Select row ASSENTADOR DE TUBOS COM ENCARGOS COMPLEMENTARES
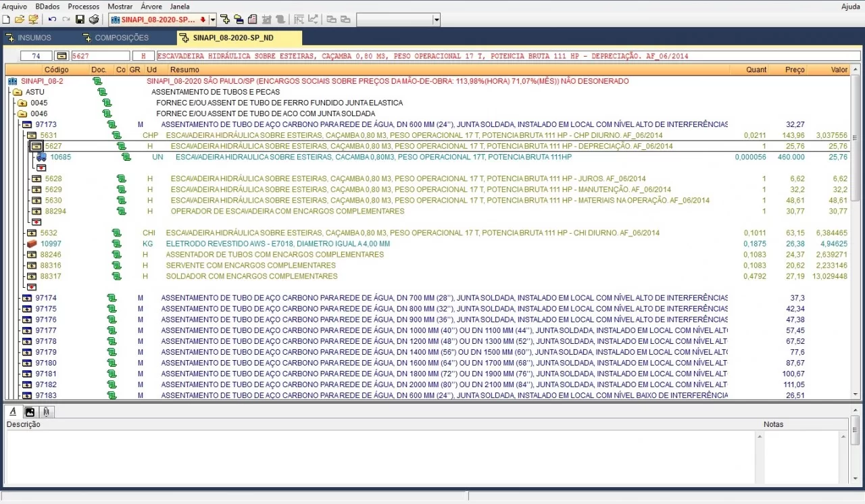Viewport: 865px width, 504px height. click(274, 254)
